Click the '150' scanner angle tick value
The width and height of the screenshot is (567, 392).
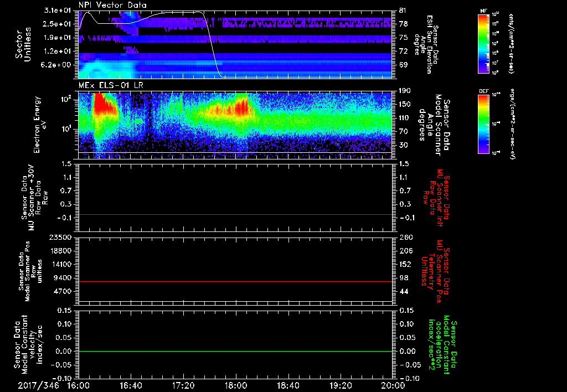405,105
